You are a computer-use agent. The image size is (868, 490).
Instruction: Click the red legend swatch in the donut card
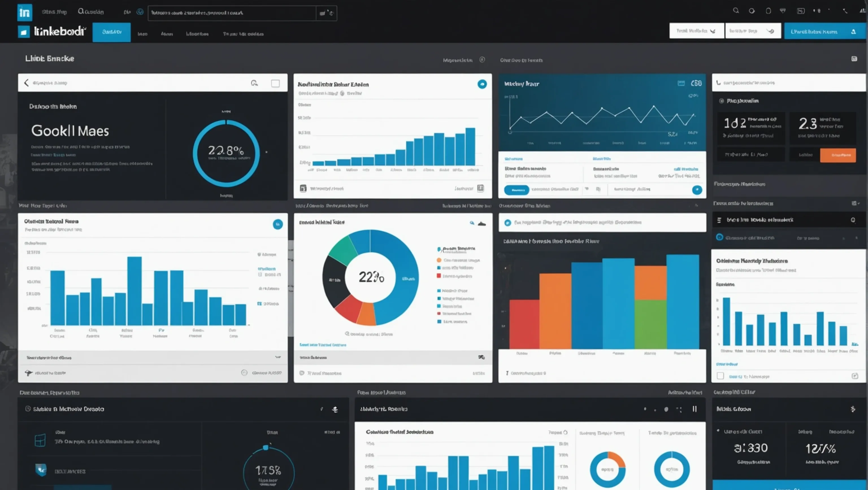coord(439,276)
